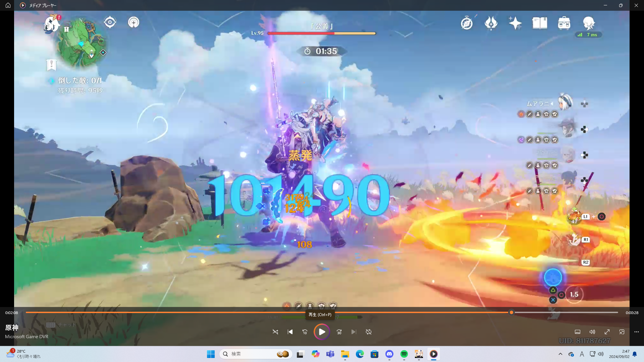The width and height of the screenshot is (644, 362).
Task: Go to Media Player home
Action: (x=8, y=5)
